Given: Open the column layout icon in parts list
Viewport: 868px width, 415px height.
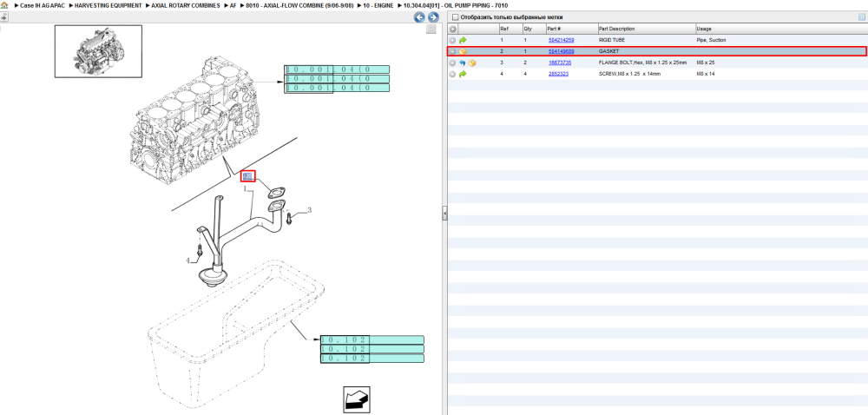Looking at the screenshot, I should pos(861,17).
